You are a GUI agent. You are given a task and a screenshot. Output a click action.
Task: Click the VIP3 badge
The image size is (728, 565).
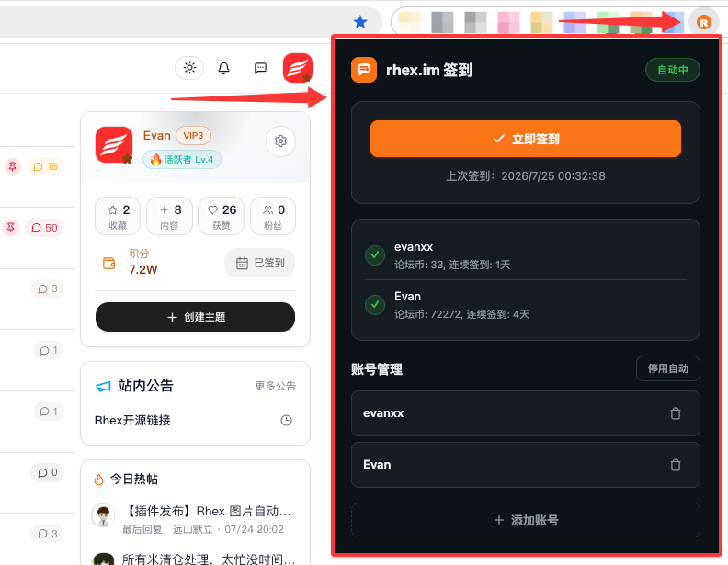point(193,135)
